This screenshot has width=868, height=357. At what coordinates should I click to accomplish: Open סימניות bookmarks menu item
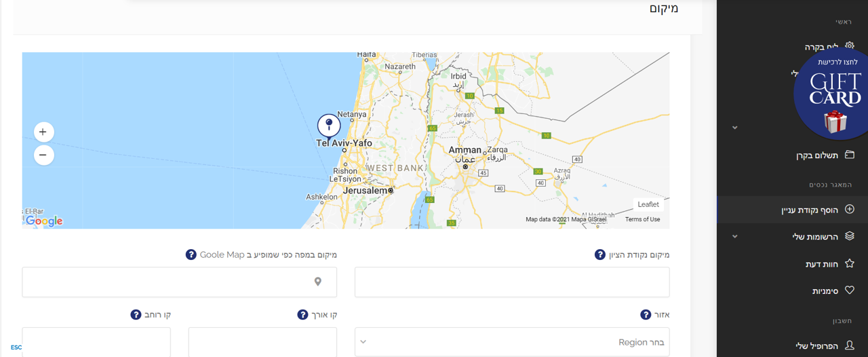825,291
